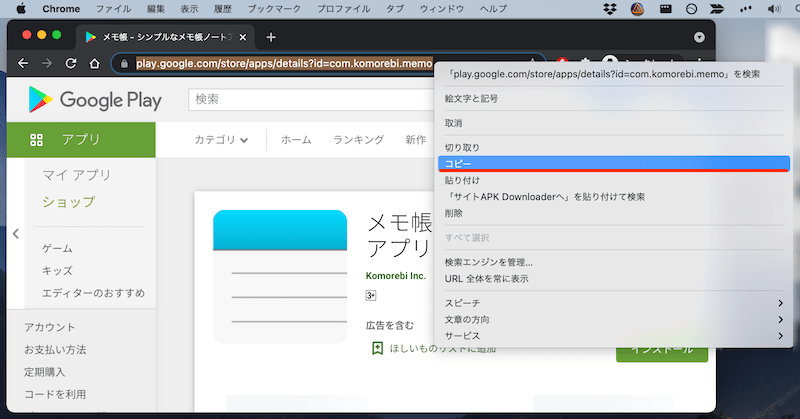Open キッズ category link
Image resolution: width=800 pixels, height=419 pixels.
point(57,271)
